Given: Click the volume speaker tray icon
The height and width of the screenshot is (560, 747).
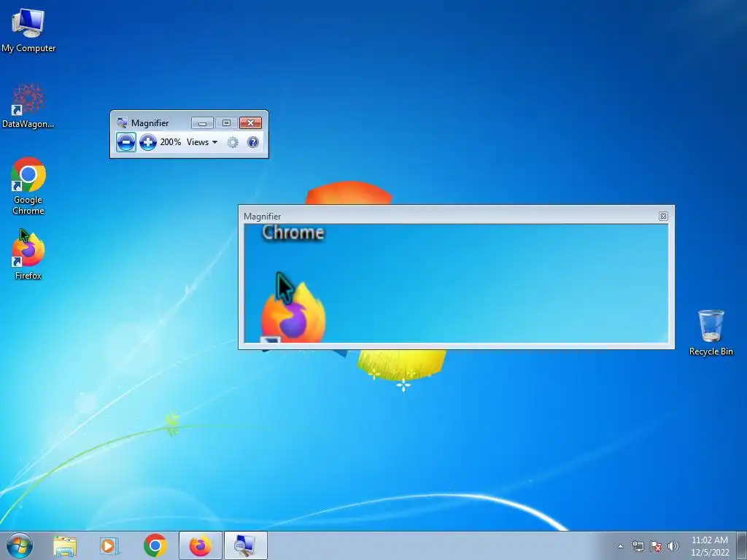Looking at the screenshot, I should click(673, 546).
